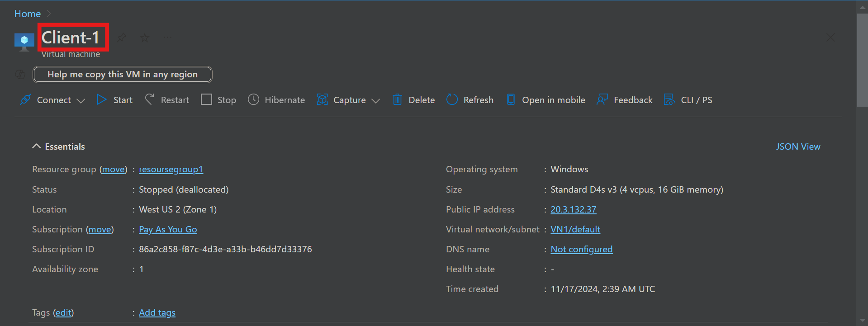This screenshot has height=326, width=868.
Task: Open the Pay As You Go subscription
Action: [168, 229]
